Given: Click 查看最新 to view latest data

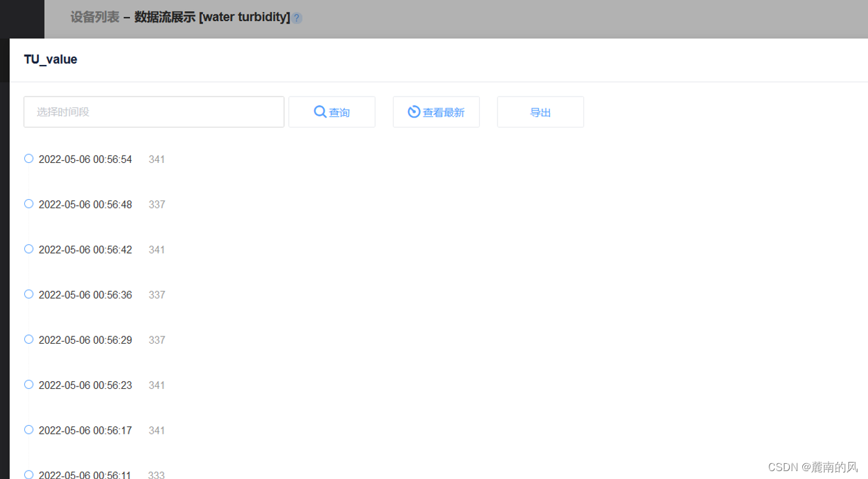Looking at the screenshot, I should (436, 112).
